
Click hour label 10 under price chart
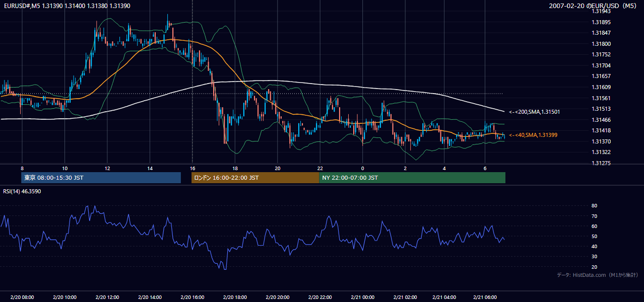click(x=65, y=168)
